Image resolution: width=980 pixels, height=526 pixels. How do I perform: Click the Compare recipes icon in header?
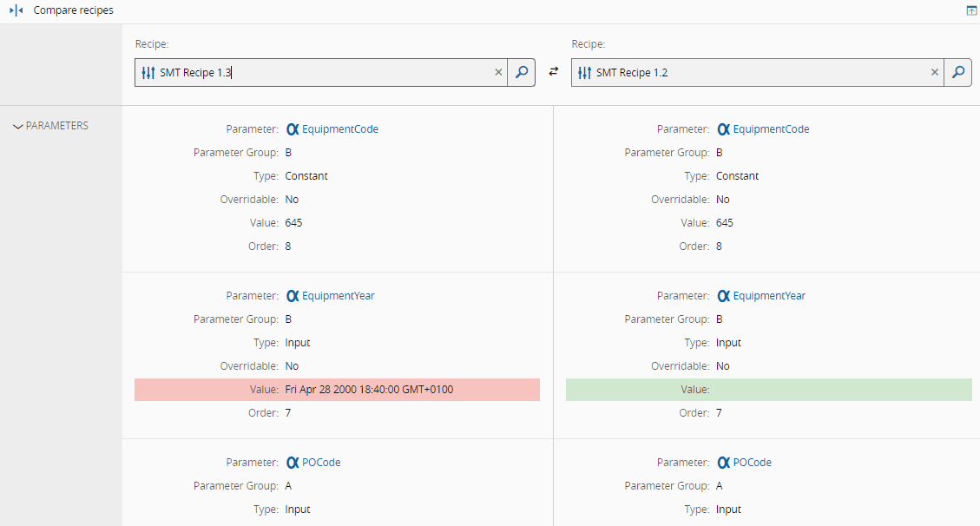pos(16,10)
